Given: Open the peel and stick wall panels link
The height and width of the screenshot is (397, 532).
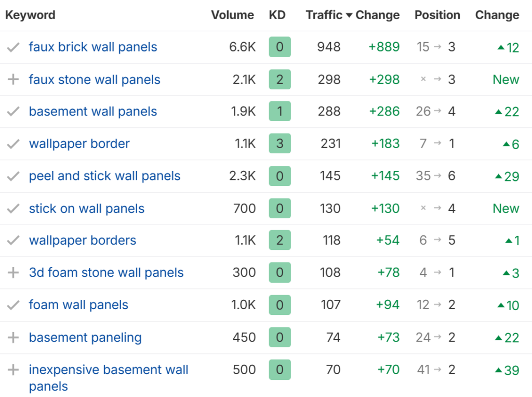Looking at the screenshot, I should tap(104, 176).
